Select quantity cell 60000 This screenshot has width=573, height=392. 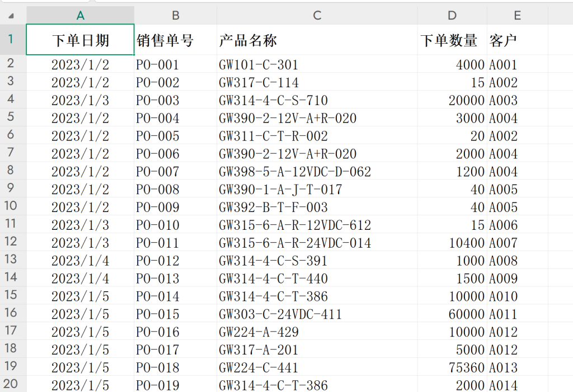point(452,314)
